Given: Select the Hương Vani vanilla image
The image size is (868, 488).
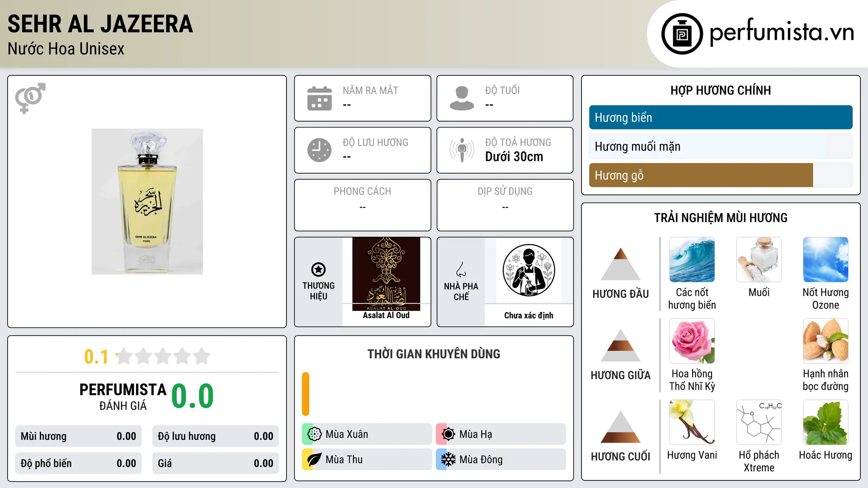Looking at the screenshot, I should point(692,422).
